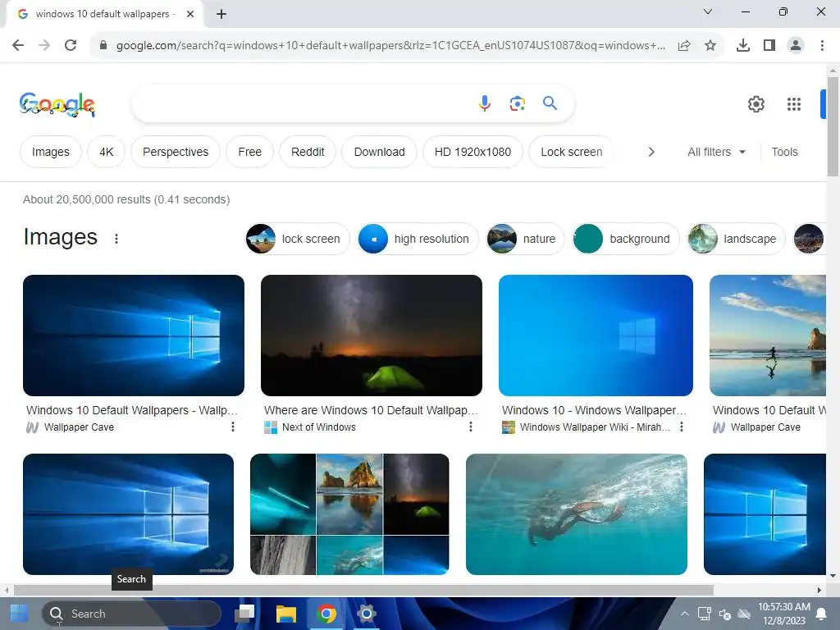Image resolution: width=840 pixels, height=630 pixels.
Task: Open Windows 10 Default Wallpapers - Wallpaper Cave link
Action: point(132,410)
